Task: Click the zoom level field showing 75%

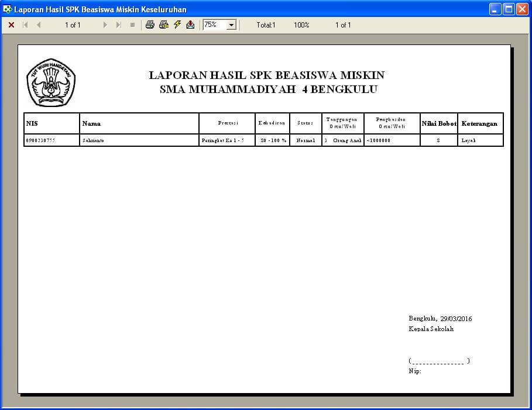Action: [x=215, y=25]
